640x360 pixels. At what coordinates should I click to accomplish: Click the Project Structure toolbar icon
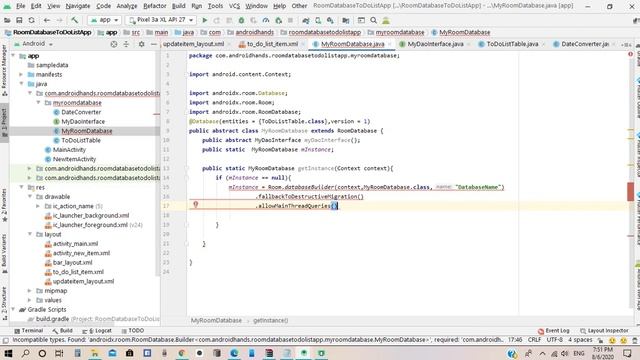346,20
